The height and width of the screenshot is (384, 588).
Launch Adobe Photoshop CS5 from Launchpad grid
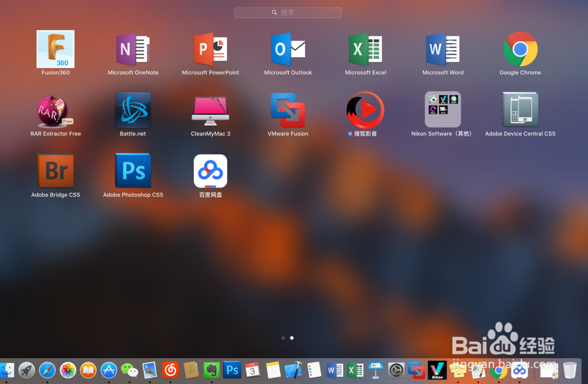[133, 171]
